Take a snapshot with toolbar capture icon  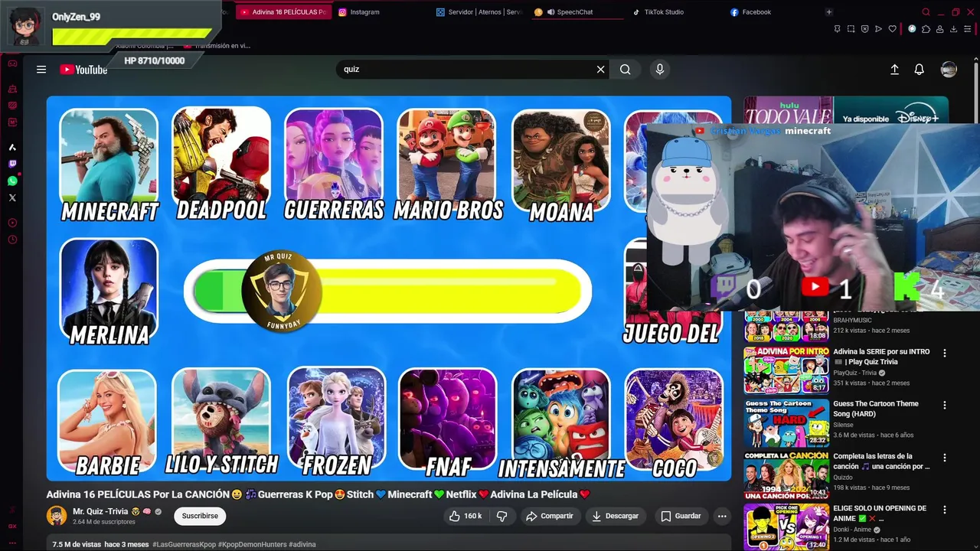coord(851,29)
